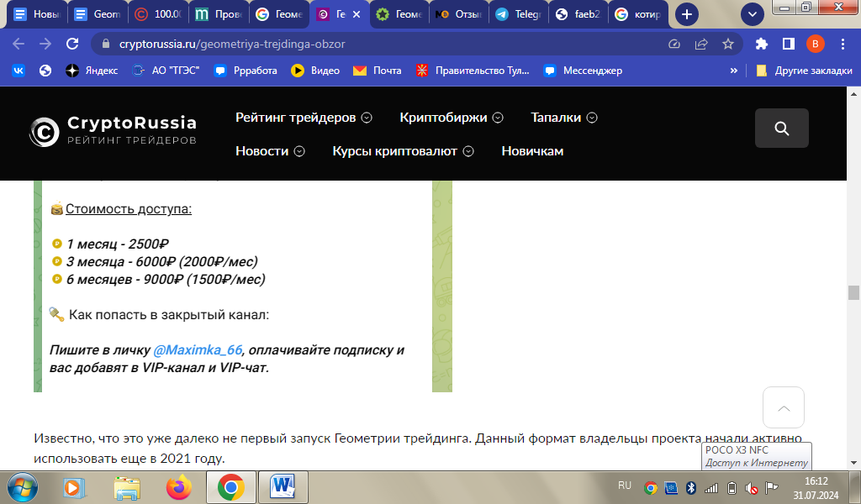Expand Курсы криптовалют menu

(403, 151)
